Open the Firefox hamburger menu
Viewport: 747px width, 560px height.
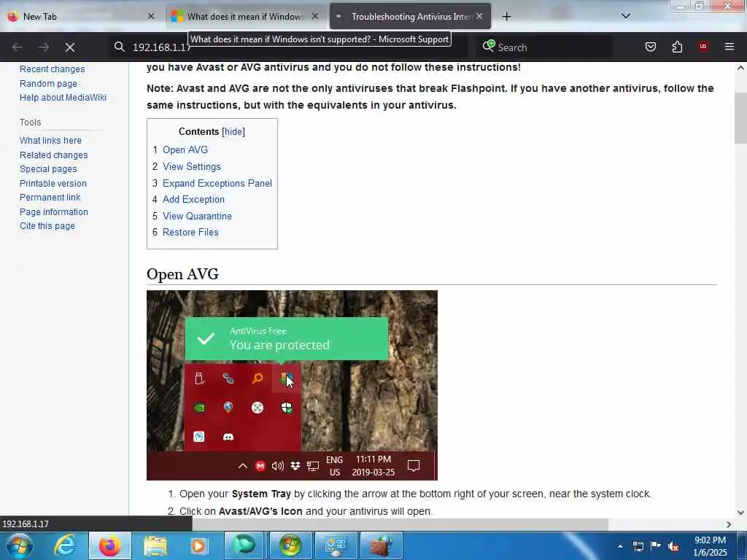point(729,47)
